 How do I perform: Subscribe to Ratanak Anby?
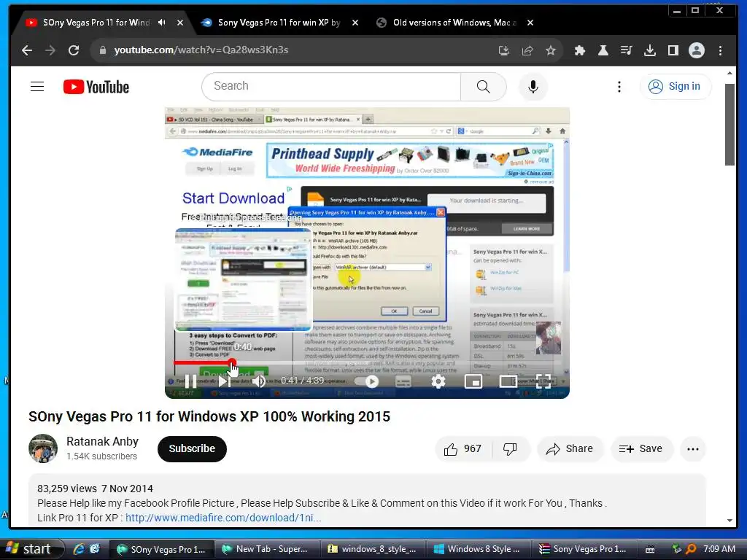[192, 448]
